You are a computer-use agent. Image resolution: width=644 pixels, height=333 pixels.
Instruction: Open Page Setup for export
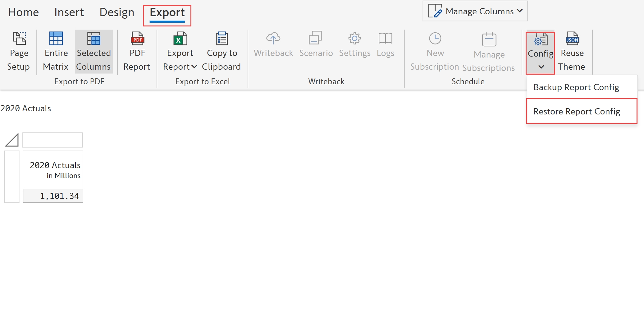coord(19,52)
